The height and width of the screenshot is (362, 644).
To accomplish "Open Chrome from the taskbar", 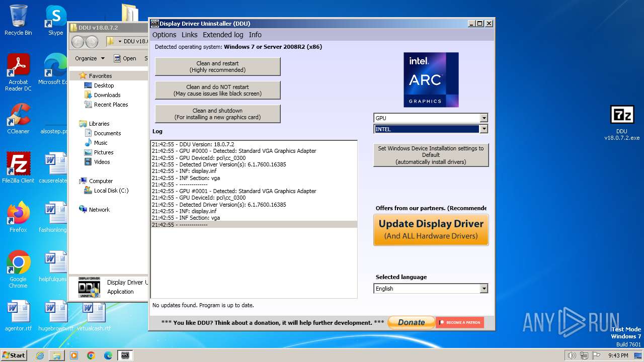I will (x=91, y=355).
